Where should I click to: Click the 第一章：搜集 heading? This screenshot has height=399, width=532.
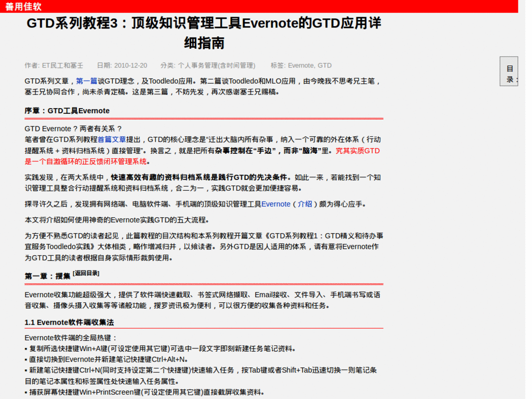click(x=47, y=276)
